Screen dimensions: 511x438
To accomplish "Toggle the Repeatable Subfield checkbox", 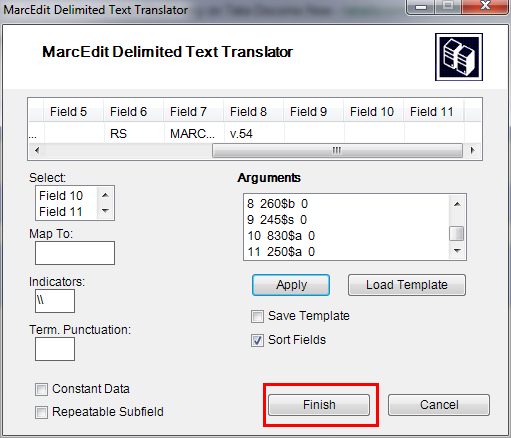I will coord(41,412).
